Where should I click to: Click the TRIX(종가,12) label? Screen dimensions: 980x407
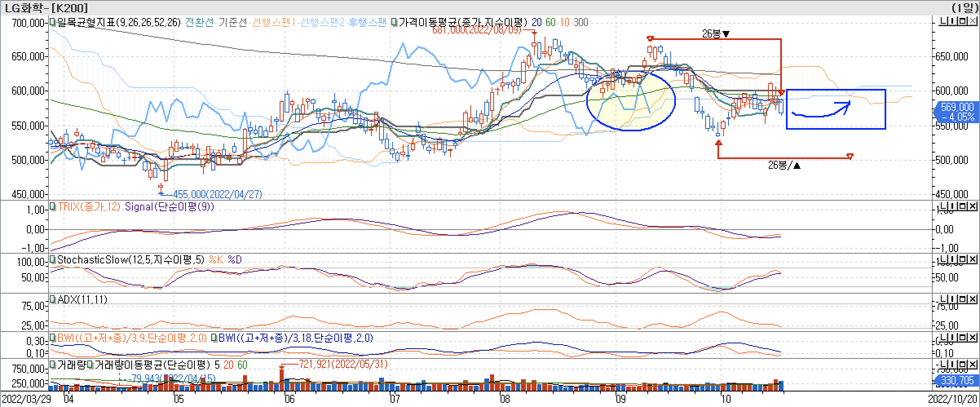pos(89,207)
